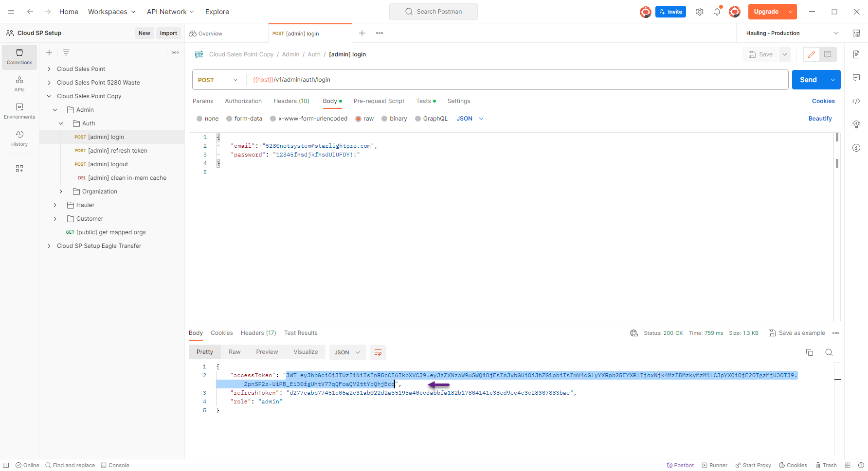The image size is (868, 471).
Task: Search within the response body
Action: [x=829, y=352]
